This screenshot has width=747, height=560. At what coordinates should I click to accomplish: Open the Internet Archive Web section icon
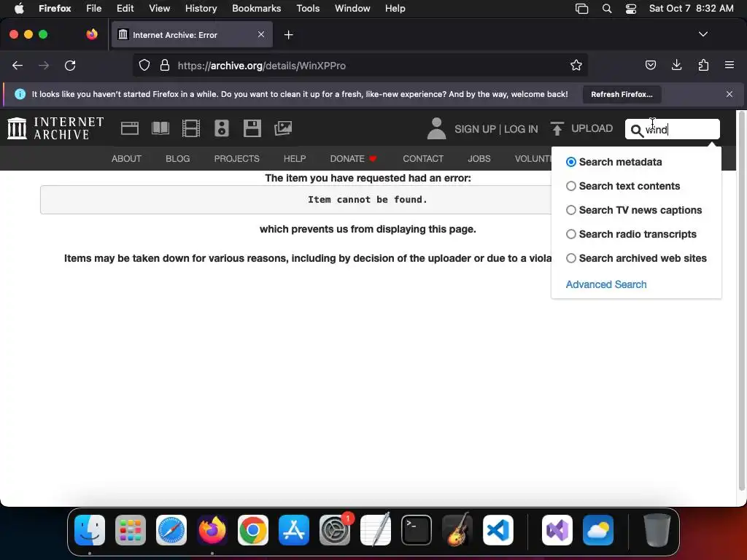point(130,128)
